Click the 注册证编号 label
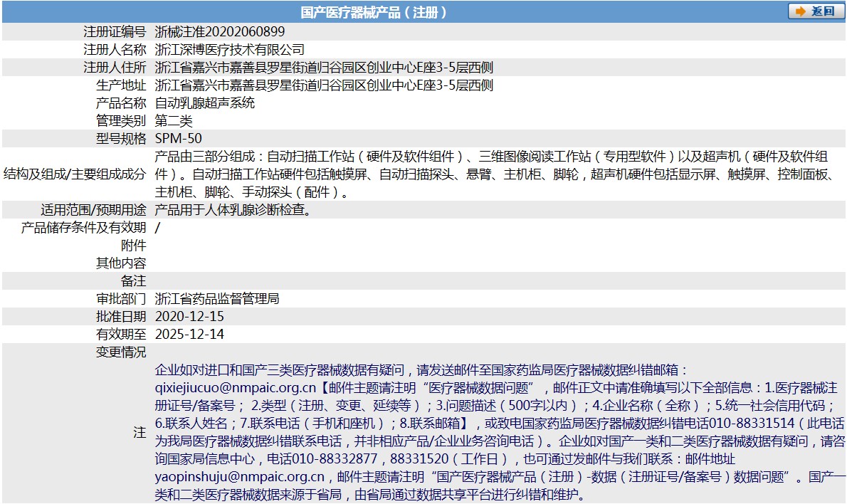847x504 pixels. (x=115, y=32)
